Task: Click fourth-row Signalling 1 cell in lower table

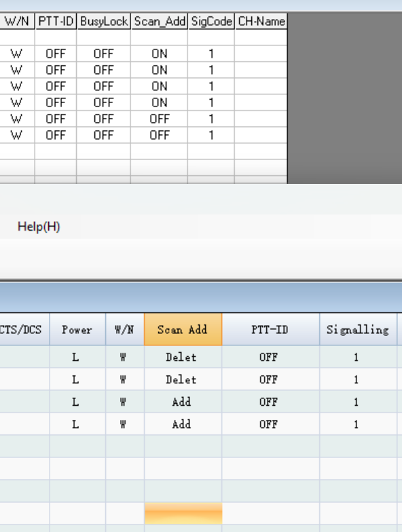Action: [358, 424]
